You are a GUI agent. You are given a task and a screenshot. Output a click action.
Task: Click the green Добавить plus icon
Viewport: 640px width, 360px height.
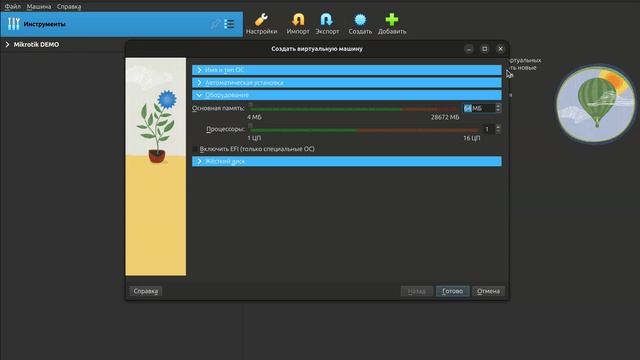pyautogui.click(x=392, y=20)
